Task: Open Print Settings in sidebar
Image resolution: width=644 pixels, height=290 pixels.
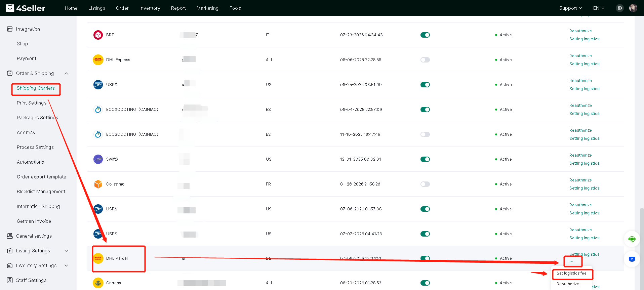Action: pos(32,103)
